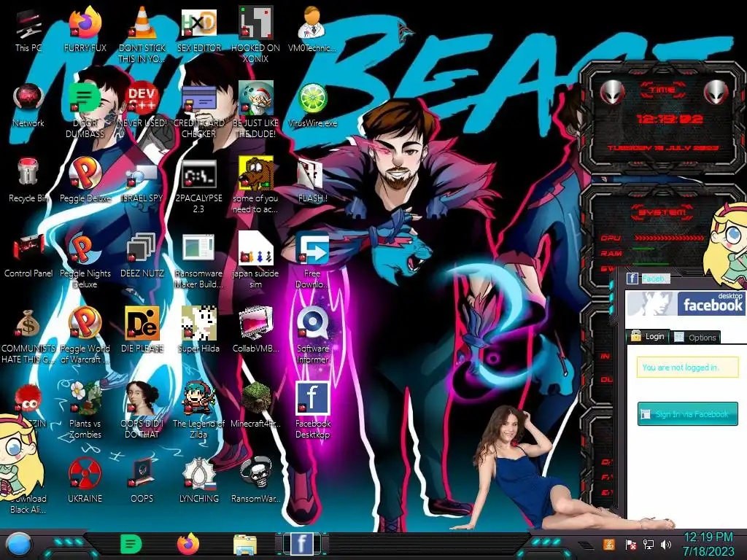Screen dimensions: 747x560
Task: Launch Software Informer shortcut
Action: (312, 324)
